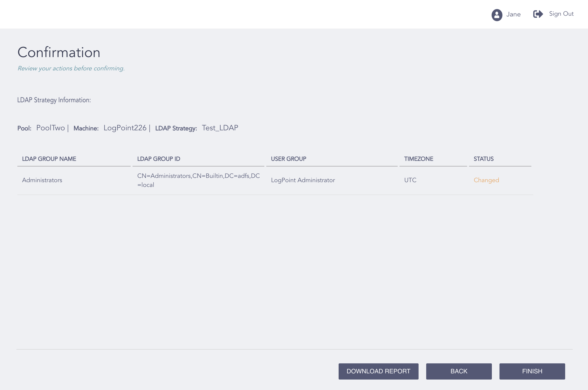Screen dimensions: 588x390
Task: Click the Test_LDAP strategy name
Action: click(220, 128)
